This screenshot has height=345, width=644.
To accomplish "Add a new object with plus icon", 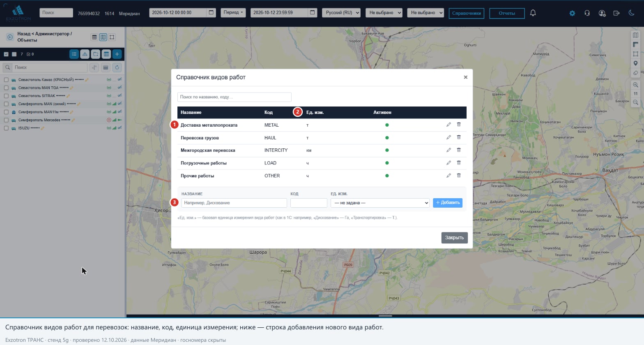I will coord(117,54).
